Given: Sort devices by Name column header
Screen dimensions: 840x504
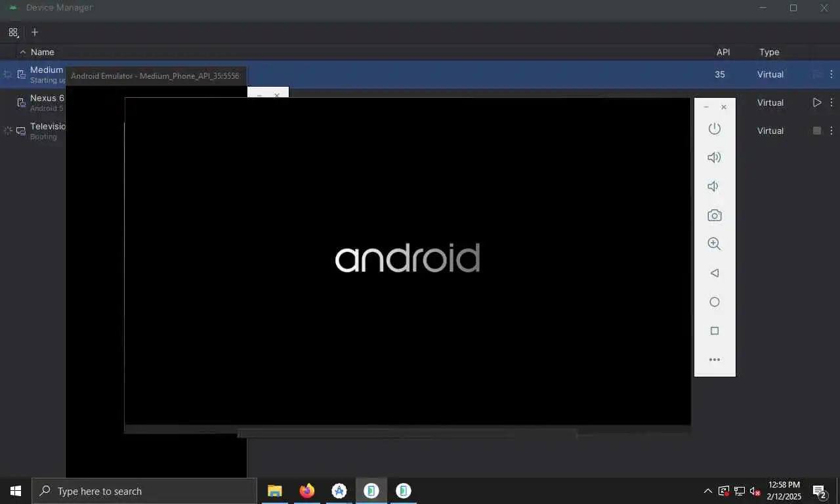Looking at the screenshot, I should pyautogui.click(x=43, y=52).
